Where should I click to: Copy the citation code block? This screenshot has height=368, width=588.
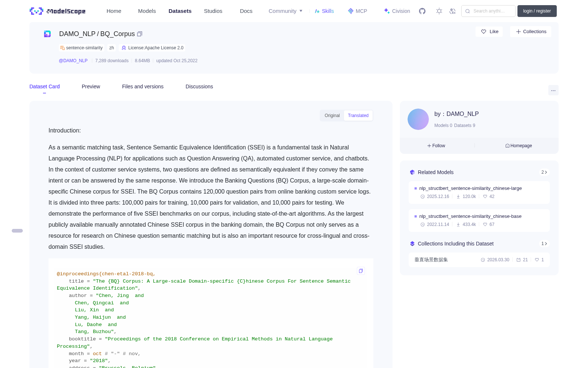coord(361,271)
